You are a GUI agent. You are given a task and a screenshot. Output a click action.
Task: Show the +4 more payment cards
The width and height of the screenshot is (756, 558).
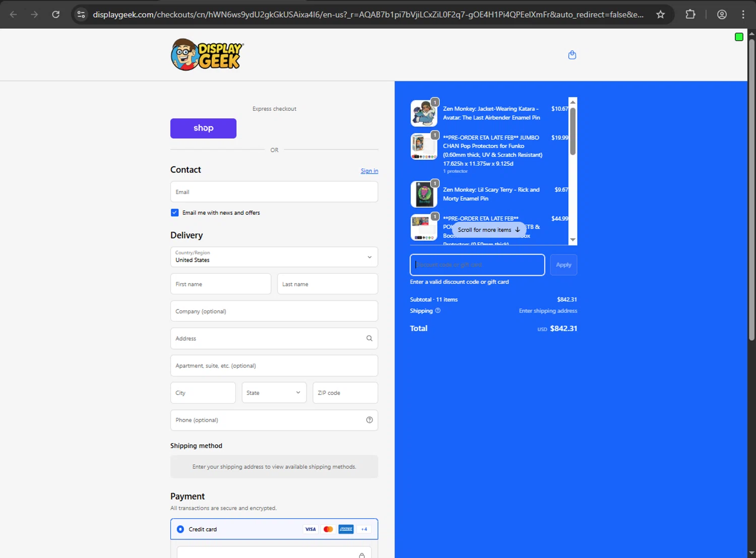(x=364, y=529)
